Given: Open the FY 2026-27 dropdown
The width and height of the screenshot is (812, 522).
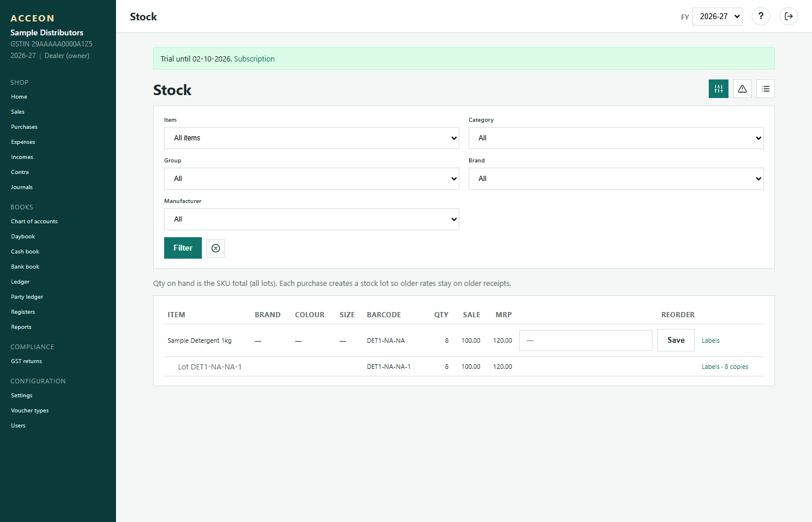Looking at the screenshot, I should (717, 16).
